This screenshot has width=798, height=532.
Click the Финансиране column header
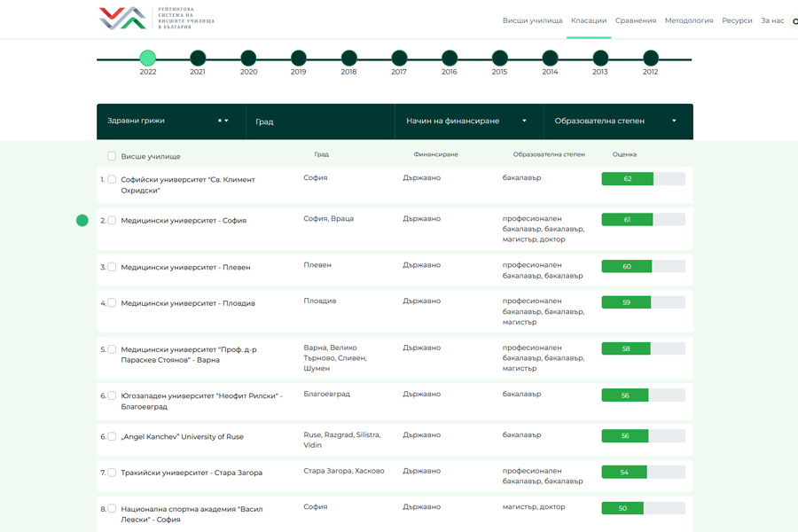(x=435, y=154)
